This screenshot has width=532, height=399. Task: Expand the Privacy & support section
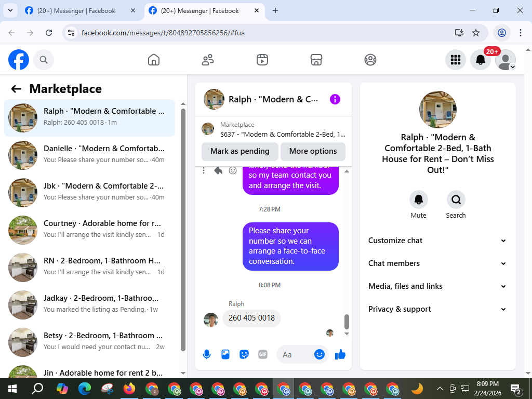(437, 309)
